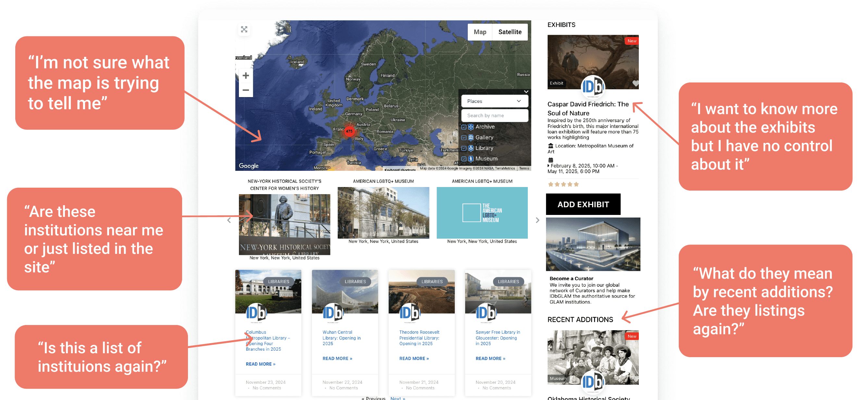The width and height of the screenshot is (868, 400).
Task: Click the red 475 map cluster marker
Action: tap(349, 131)
